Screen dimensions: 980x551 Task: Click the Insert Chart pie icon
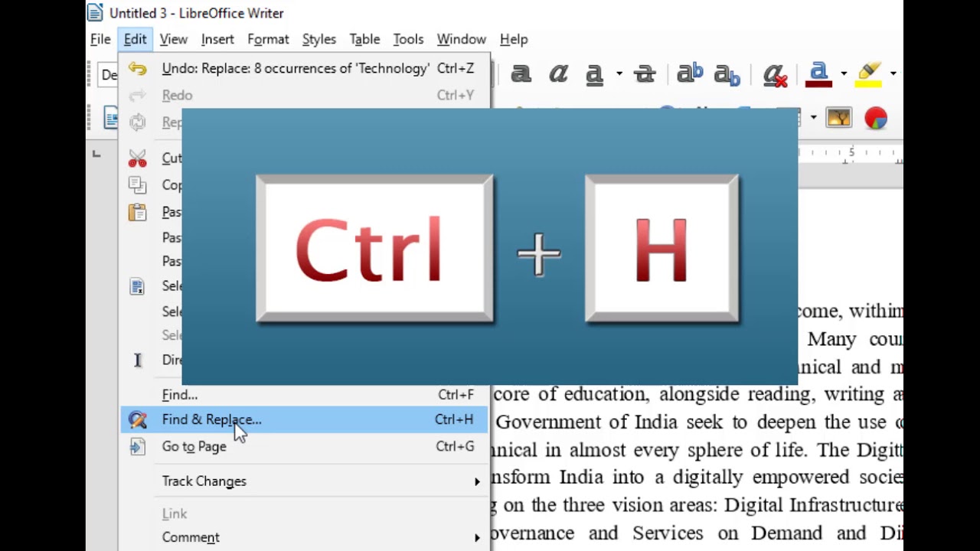click(x=876, y=118)
